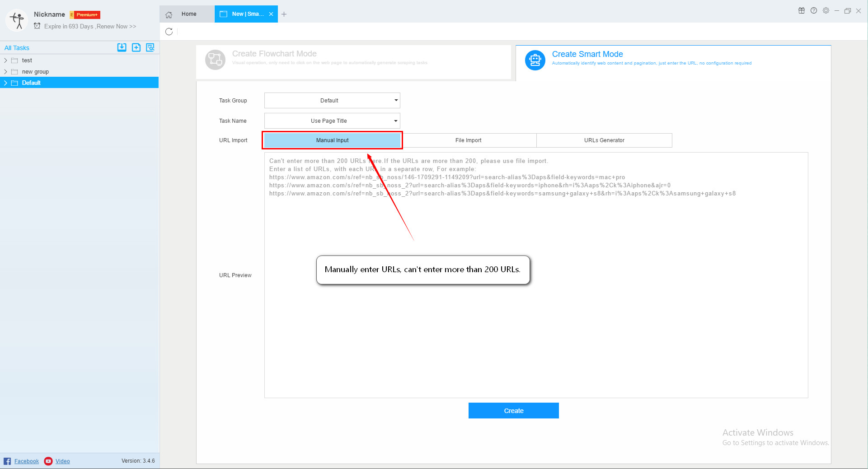The image size is (868, 469).
Task: Click the All Tasks label
Action: point(17,48)
